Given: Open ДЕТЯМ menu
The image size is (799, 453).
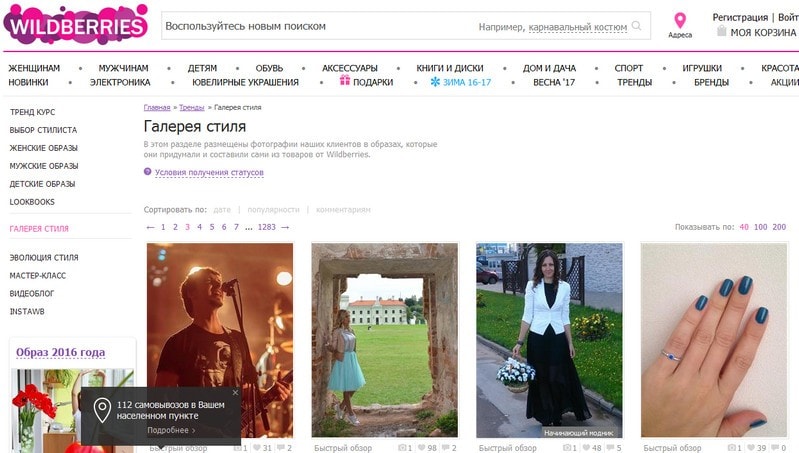Looking at the screenshot, I should (x=202, y=68).
